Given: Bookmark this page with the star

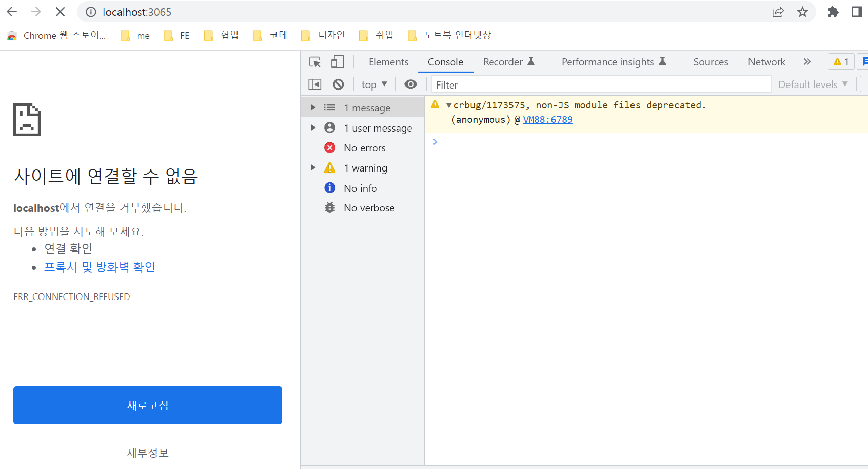Looking at the screenshot, I should (802, 12).
